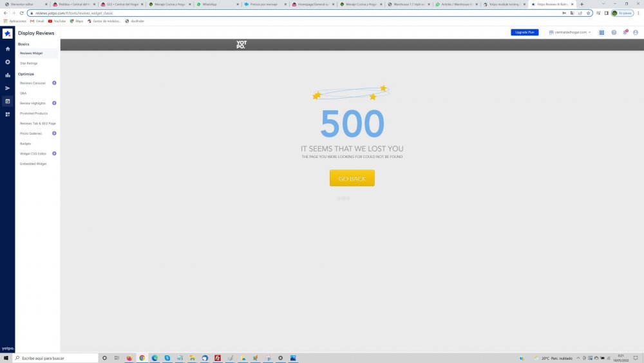Image resolution: width=644 pixels, height=363 pixels.
Task: Open the Home icon in left rail
Action: (7, 49)
